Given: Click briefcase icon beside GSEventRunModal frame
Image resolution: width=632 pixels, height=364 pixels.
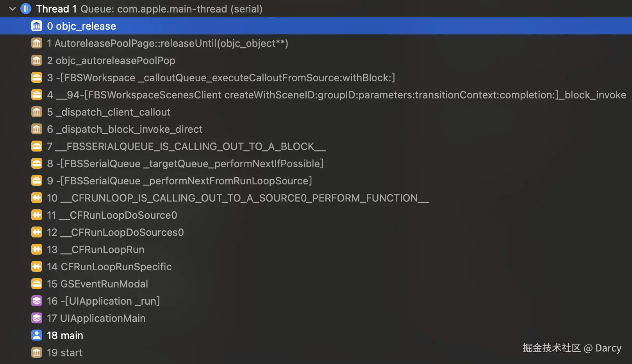Looking at the screenshot, I should [x=37, y=284].
